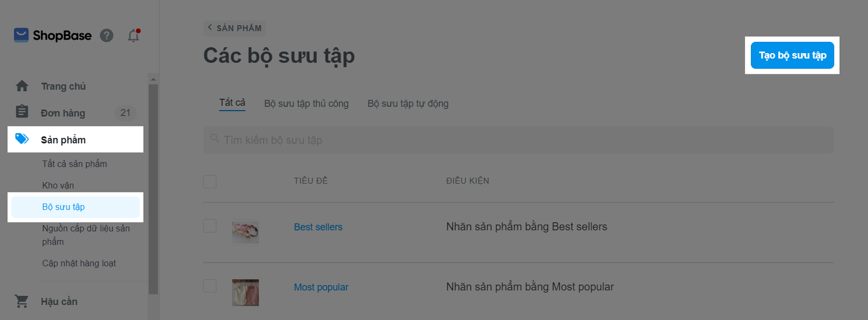The width and height of the screenshot is (868, 320).
Task: Click the ShopBase logo icon
Action: [21, 35]
